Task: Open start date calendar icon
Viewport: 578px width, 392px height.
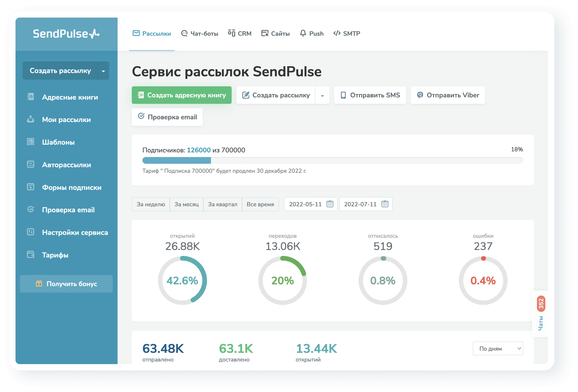Action: tap(330, 204)
